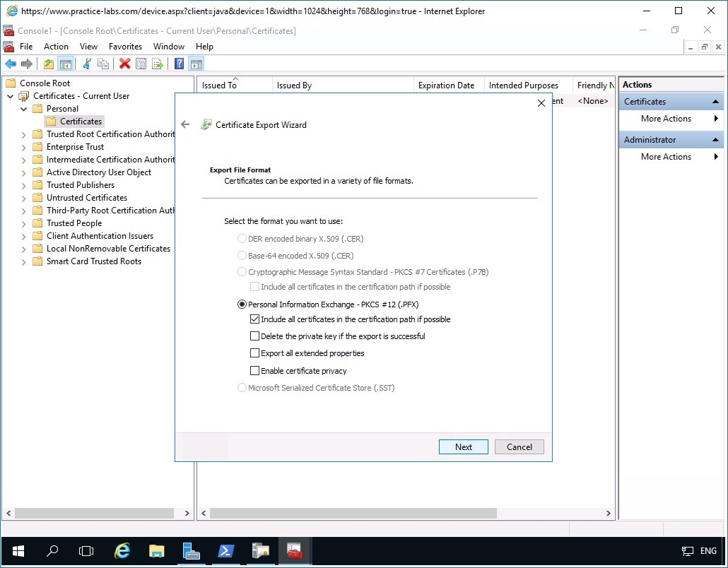Open the Favorites menu
The width and height of the screenshot is (728, 568).
[125, 47]
